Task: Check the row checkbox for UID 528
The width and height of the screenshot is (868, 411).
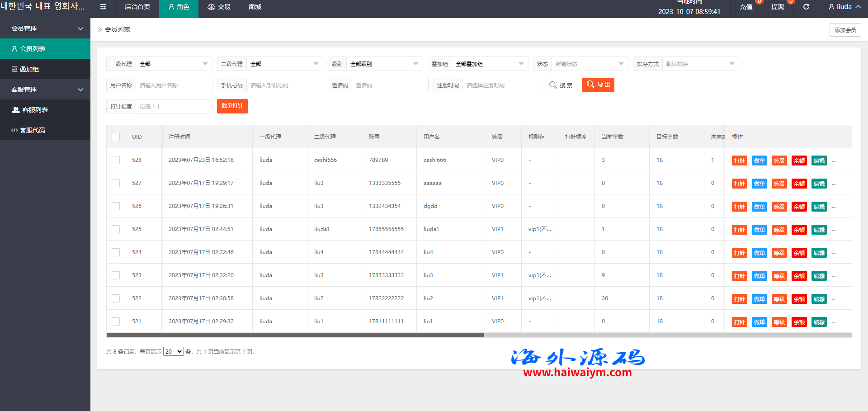Action: tap(116, 160)
